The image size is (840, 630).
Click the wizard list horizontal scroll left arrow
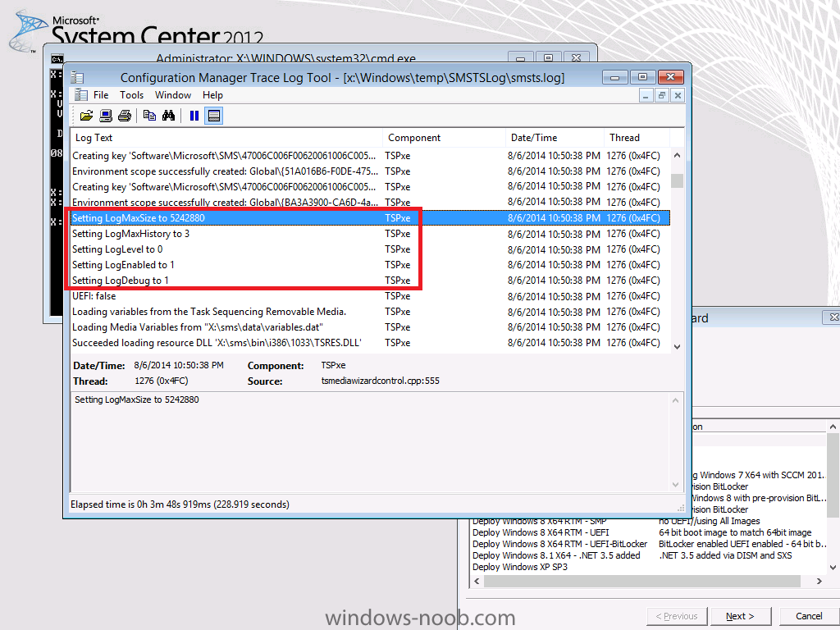coord(477,582)
